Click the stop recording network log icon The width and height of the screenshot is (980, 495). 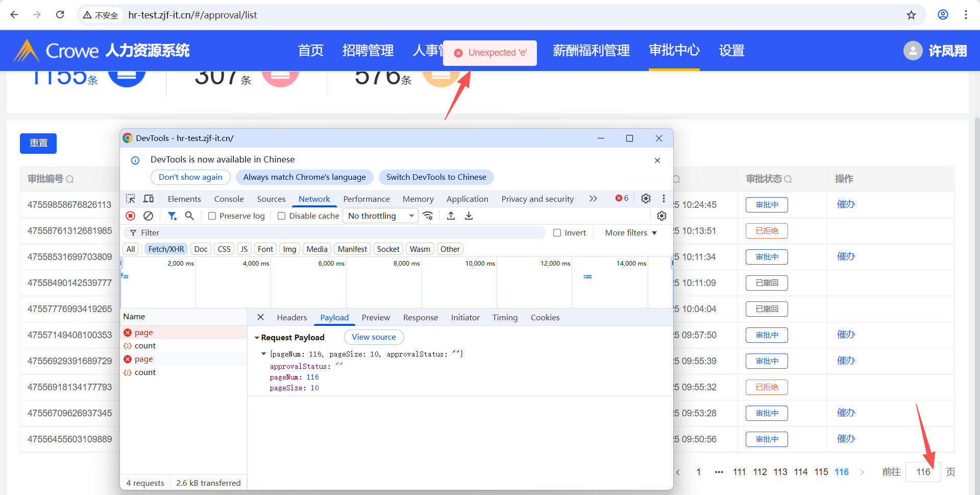point(131,216)
